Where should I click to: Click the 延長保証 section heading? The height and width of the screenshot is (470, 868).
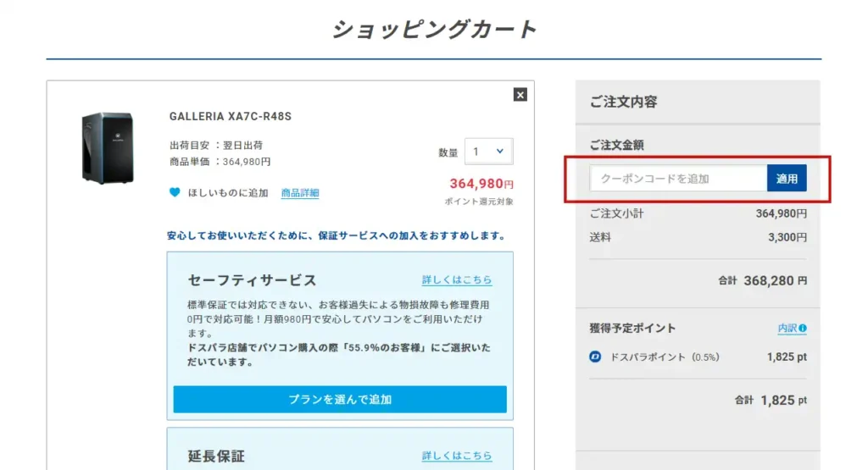[x=216, y=456]
